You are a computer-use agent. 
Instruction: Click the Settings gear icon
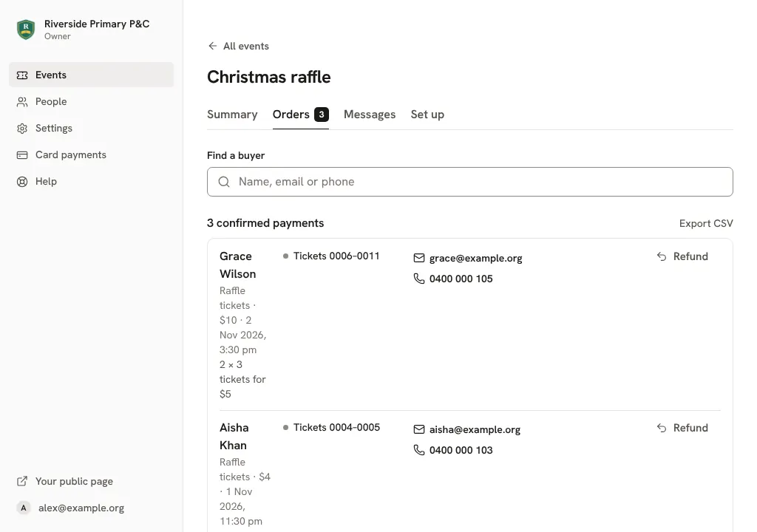tap(22, 129)
